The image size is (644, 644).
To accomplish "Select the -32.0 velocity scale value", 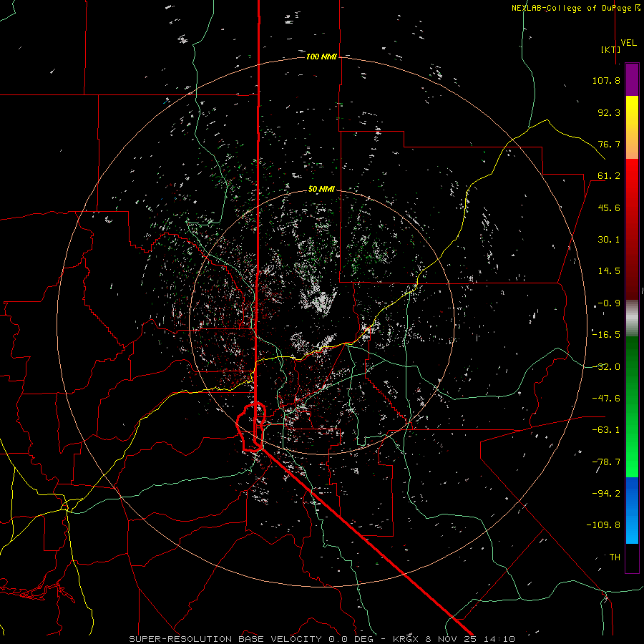I will coord(606,367).
